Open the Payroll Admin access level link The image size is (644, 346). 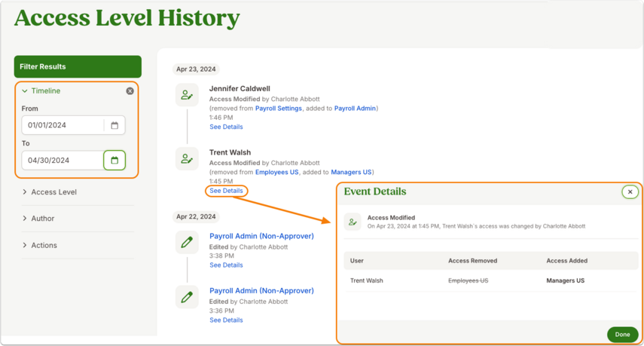click(355, 108)
